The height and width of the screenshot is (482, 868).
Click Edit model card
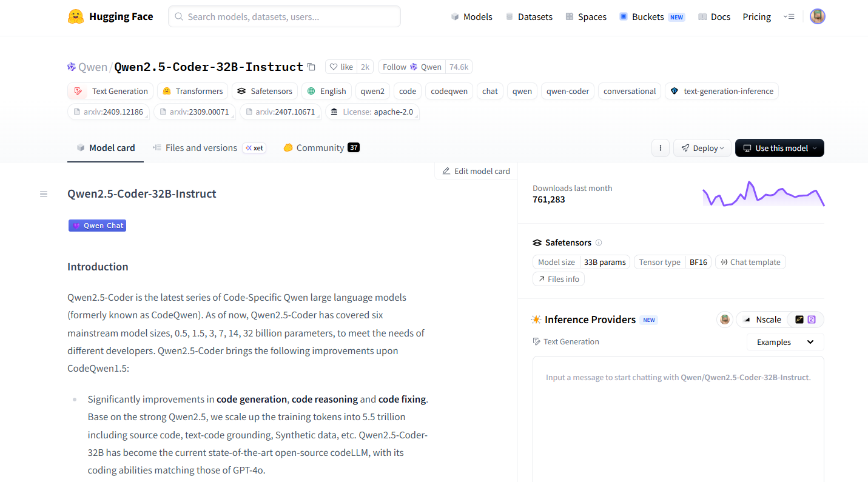476,171
